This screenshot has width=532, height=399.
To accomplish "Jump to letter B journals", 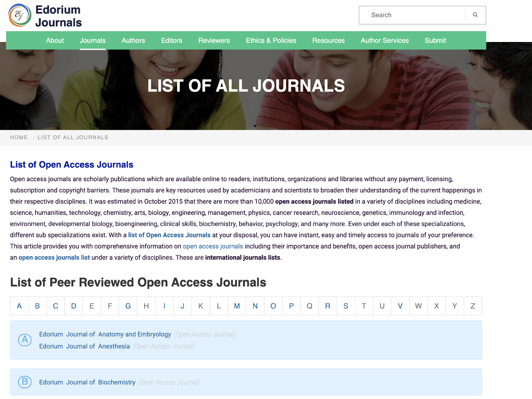I will (37, 306).
